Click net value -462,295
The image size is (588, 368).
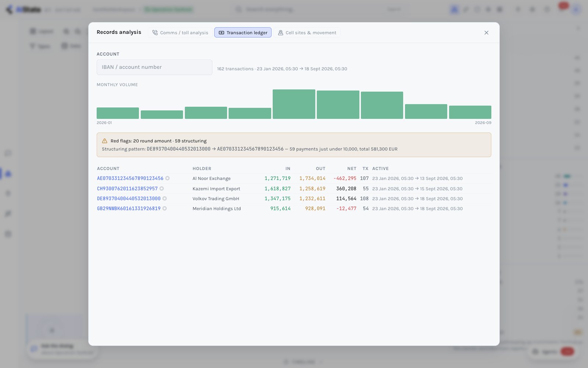(345, 178)
